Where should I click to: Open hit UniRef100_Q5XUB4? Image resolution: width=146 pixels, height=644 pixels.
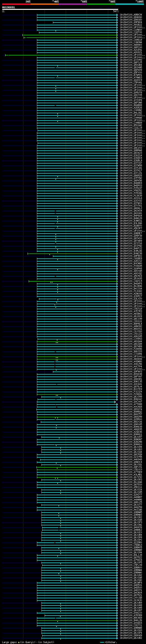pyautogui.click(x=131, y=65)
